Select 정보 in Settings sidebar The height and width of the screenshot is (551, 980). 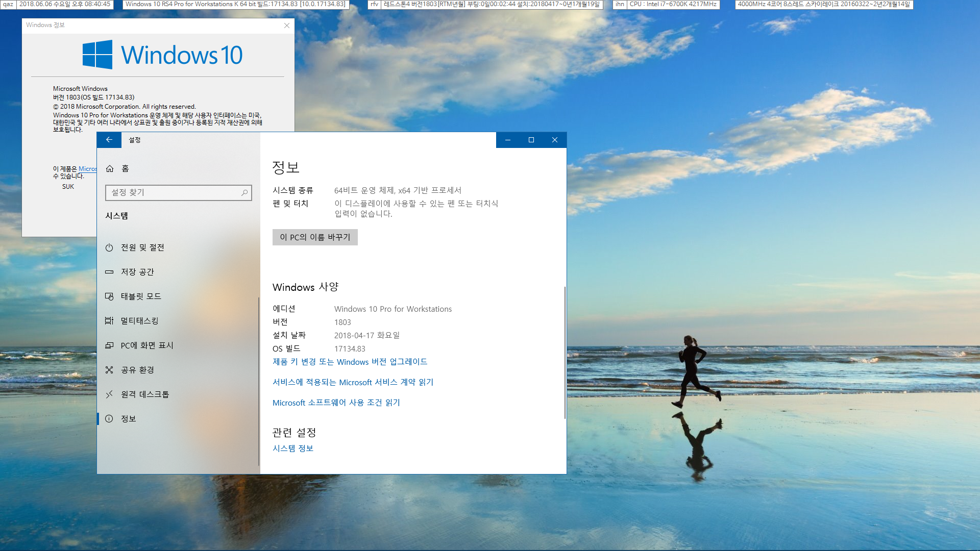pyautogui.click(x=179, y=419)
